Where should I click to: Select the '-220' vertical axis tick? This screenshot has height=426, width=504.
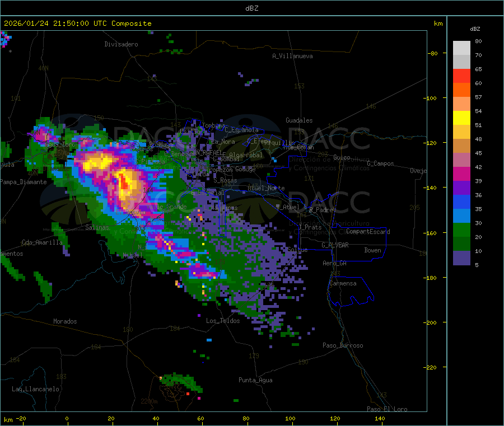(430, 368)
